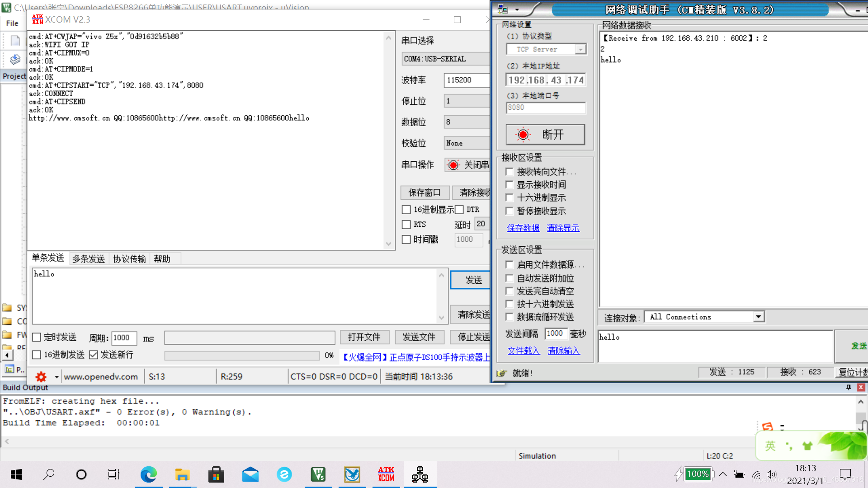Viewport: 868px width, 488px height.
Task: Enable 十六进制显示 in network debugger
Action: 509,197
